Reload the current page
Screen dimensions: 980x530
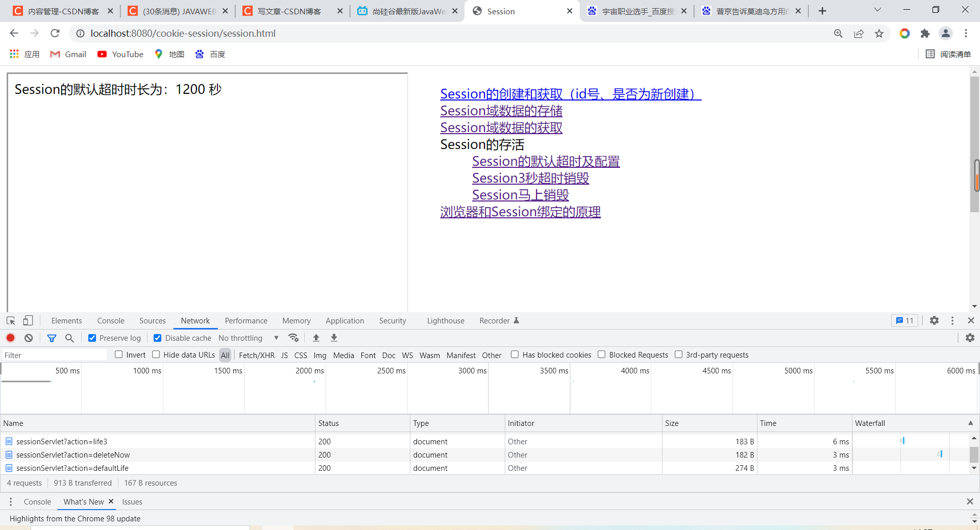55,33
